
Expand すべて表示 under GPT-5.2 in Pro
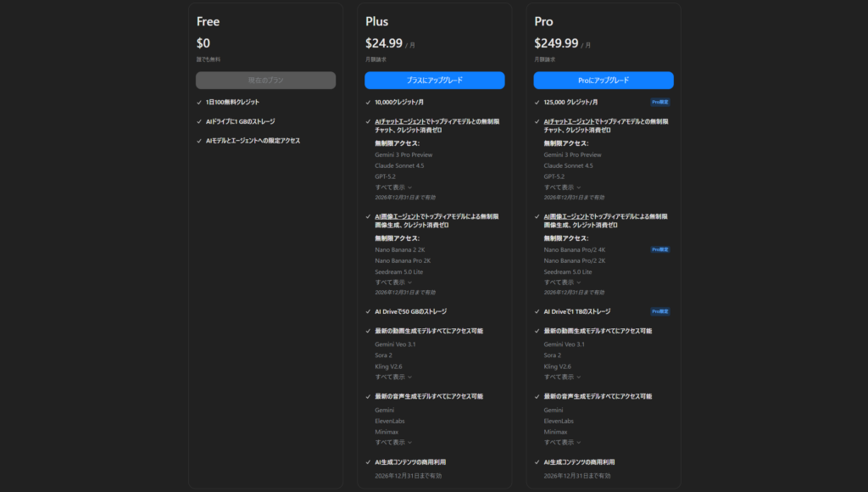pyautogui.click(x=562, y=187)
